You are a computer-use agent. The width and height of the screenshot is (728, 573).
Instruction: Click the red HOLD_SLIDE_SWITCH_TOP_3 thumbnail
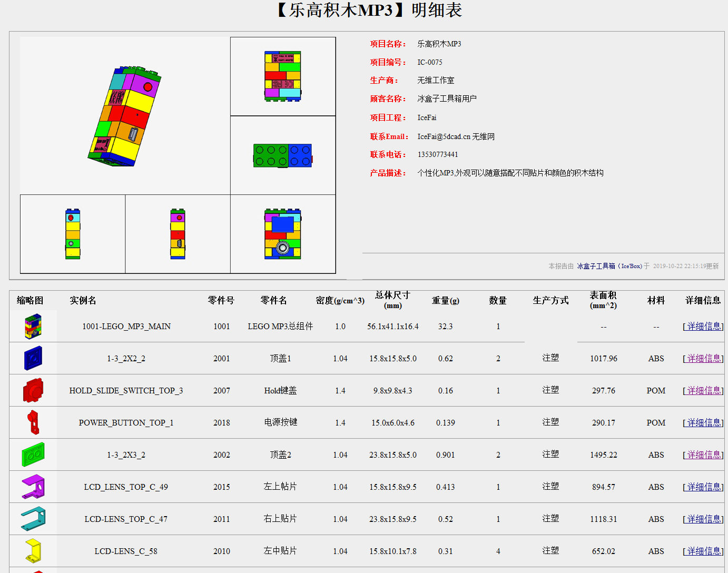[x=33, y=391]
